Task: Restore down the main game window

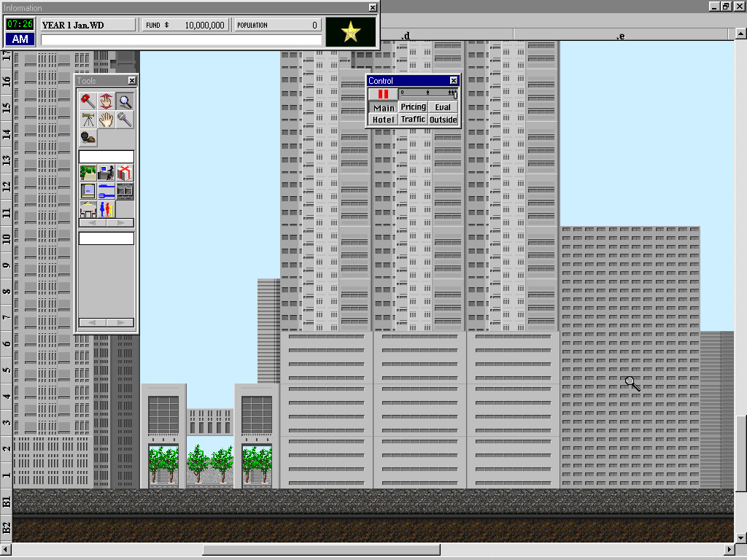Action: pyautogui.click(x=726, y=6)
